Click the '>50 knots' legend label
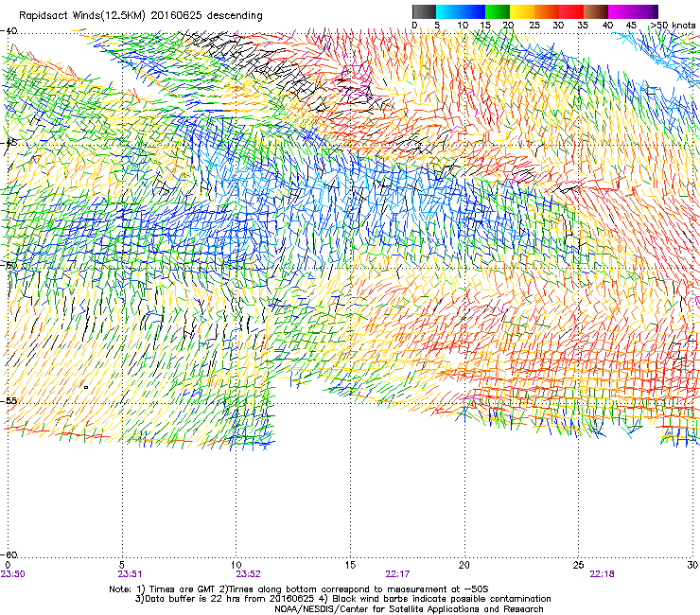The width and height of the screenshot is (700, 615). [674, 26]
